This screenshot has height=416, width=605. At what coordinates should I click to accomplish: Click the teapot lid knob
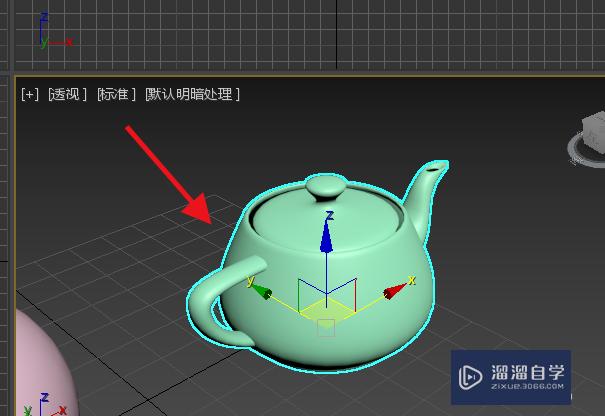click(x=326, y=188)
